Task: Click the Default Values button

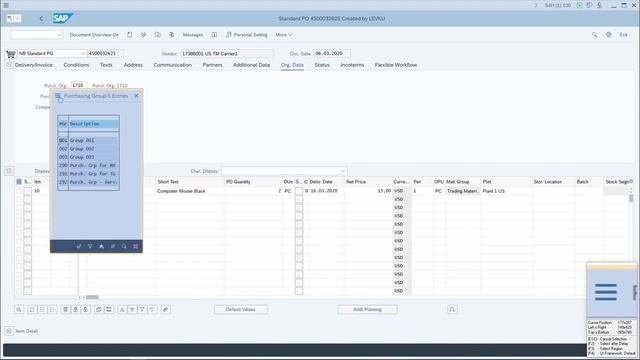Action: coord(240,309)
